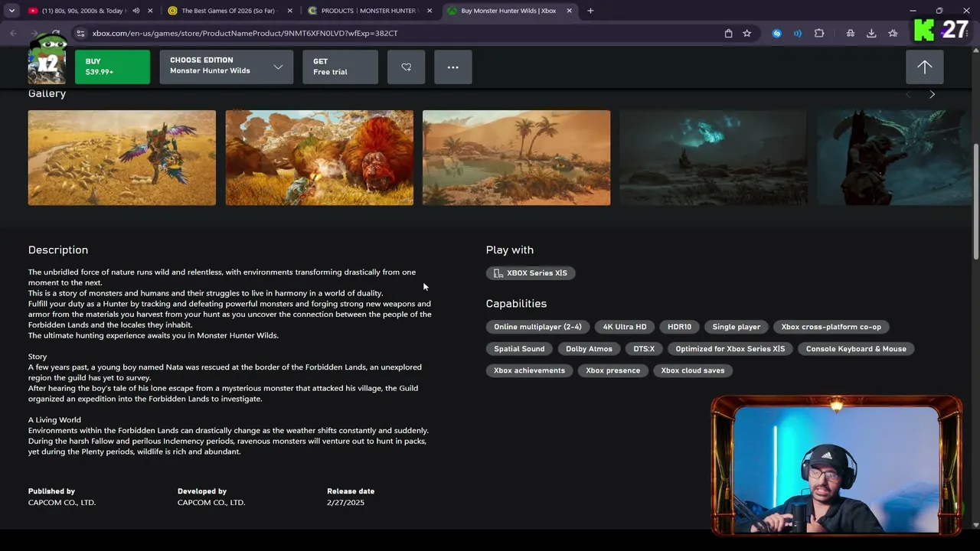
Task: Close the Buy Monster Hunter Wilds tab
Action: 569,11
